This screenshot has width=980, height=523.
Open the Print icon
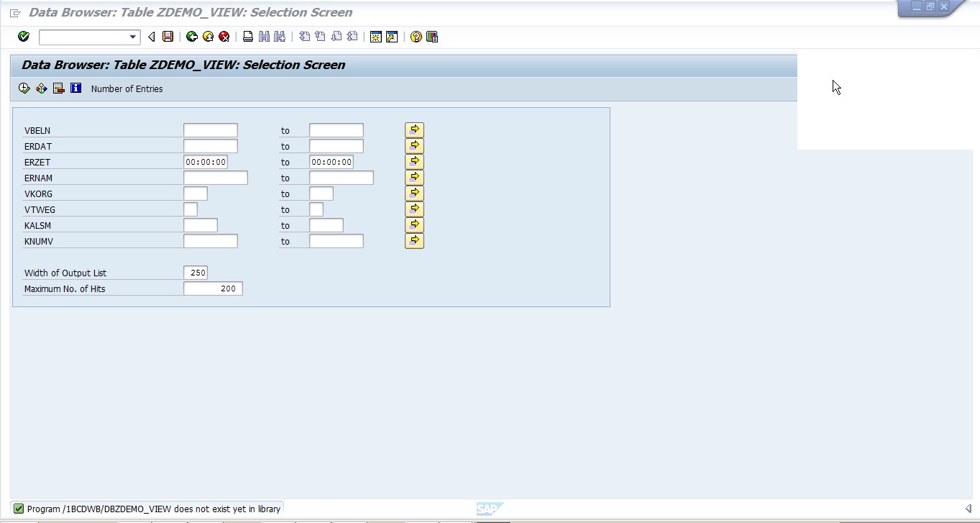247,37
